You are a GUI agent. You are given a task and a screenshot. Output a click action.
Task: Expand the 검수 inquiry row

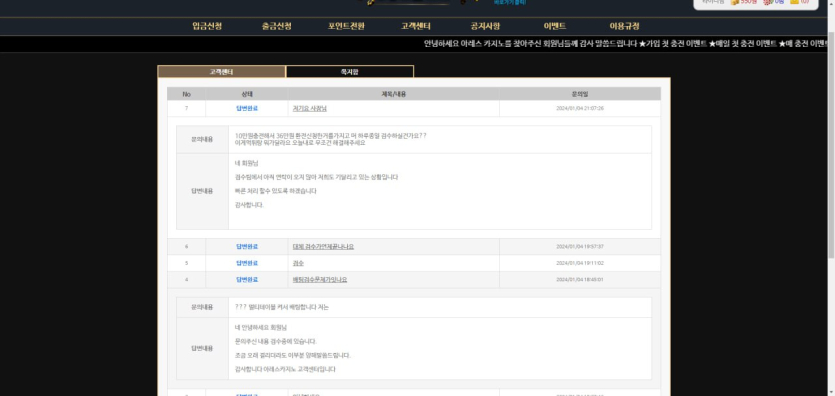pos(298,263)
